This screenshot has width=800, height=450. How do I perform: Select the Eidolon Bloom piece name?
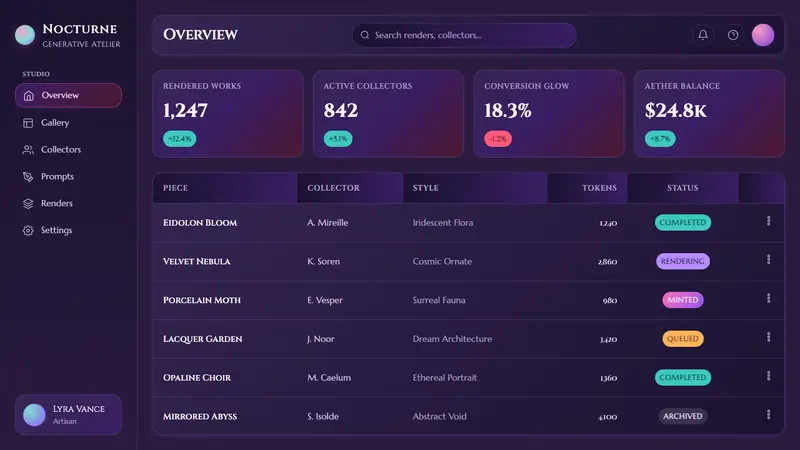[x=200, y=222]
